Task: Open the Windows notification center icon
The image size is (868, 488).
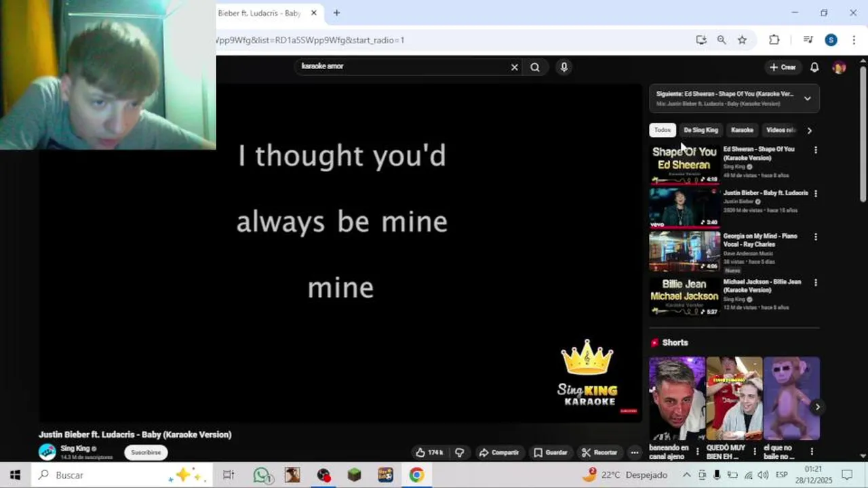Action: pos(847,475)
